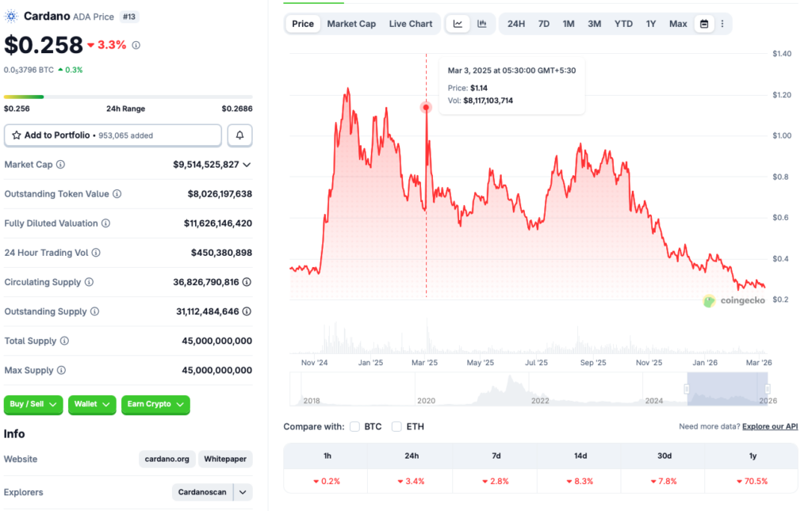Enable the BTC comparison checkbox
This screenshot has height=511, width=812.
(354, 426)
